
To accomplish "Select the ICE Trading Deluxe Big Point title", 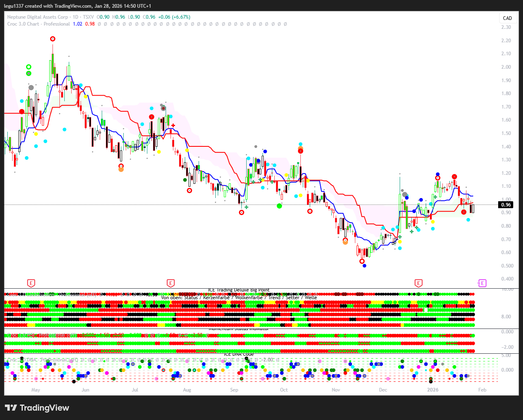I will (x=239, y=290).
